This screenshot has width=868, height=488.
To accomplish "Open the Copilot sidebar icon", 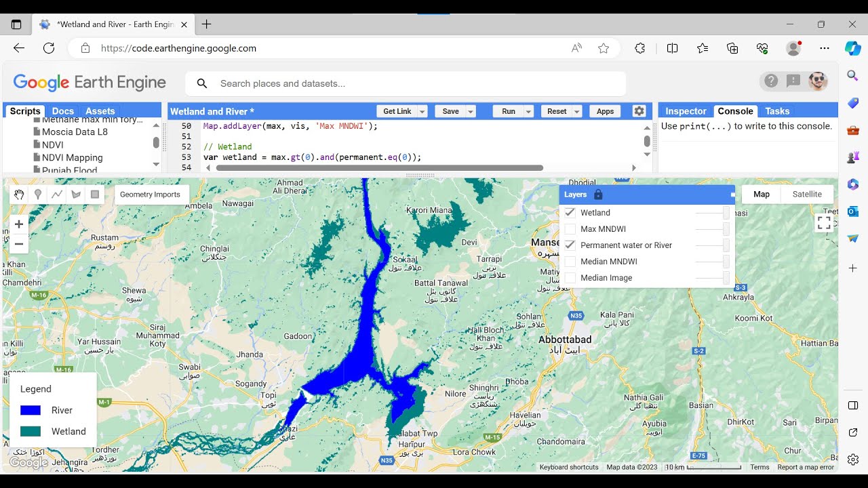I will pyautogui.click(x=853, y=48).
